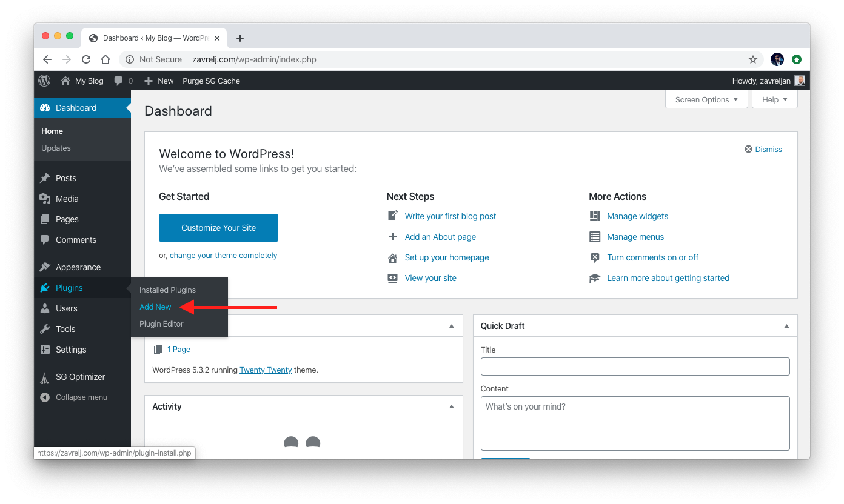Open the Screen Options dropdown

[706, 99]
